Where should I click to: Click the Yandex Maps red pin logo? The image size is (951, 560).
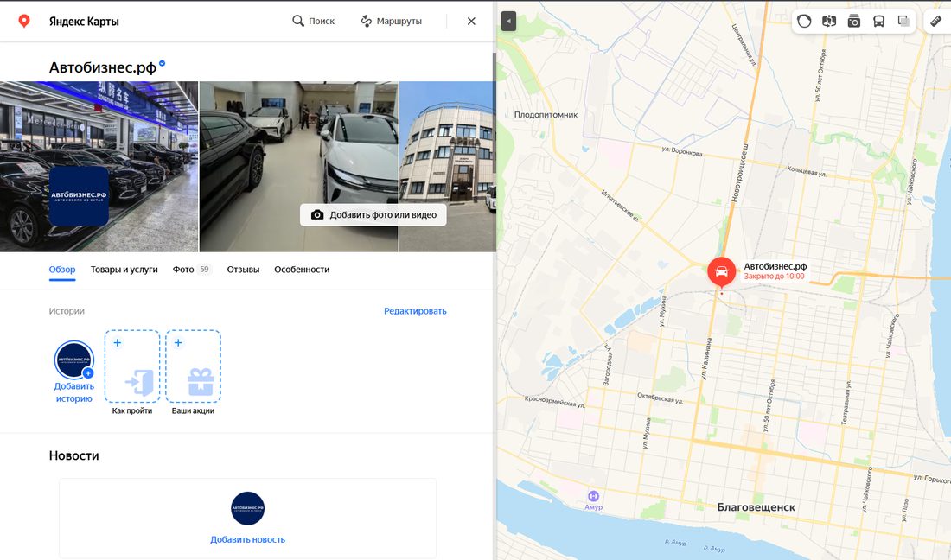coord(24,22)
